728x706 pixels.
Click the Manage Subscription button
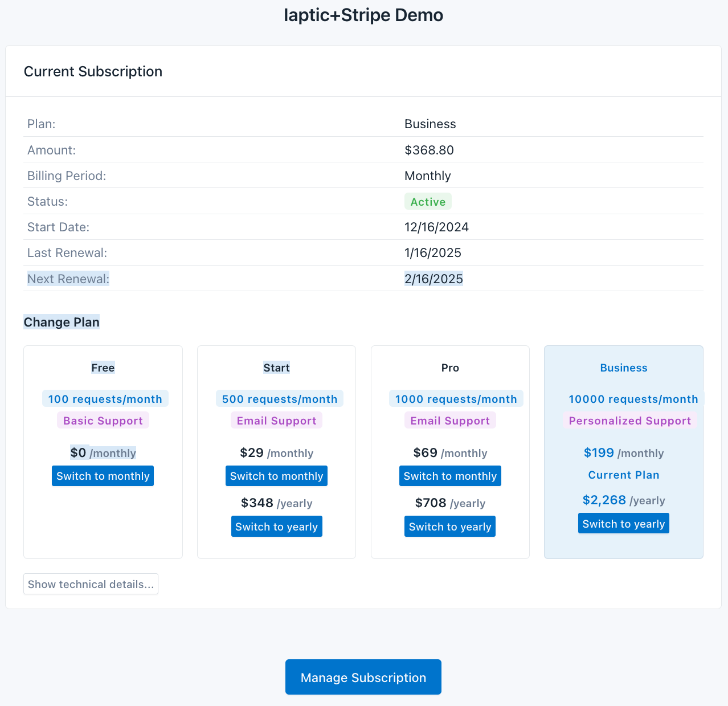363,677
